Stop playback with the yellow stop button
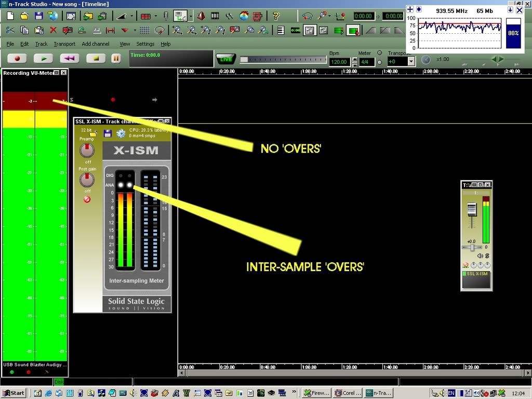Image resolution: width=532 pixels, height=399 pixels. [96, 58]
